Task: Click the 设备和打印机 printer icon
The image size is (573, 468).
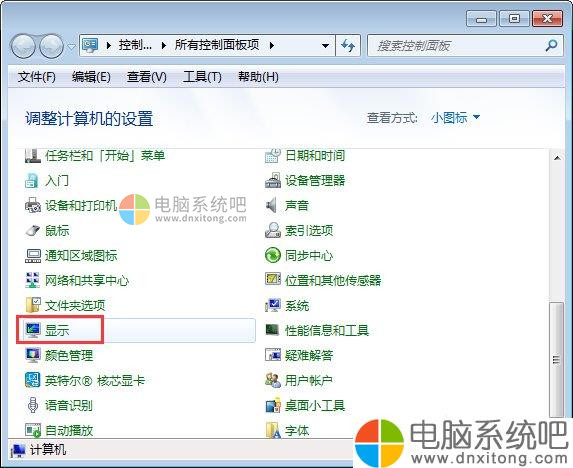Action: coord(33,205)
